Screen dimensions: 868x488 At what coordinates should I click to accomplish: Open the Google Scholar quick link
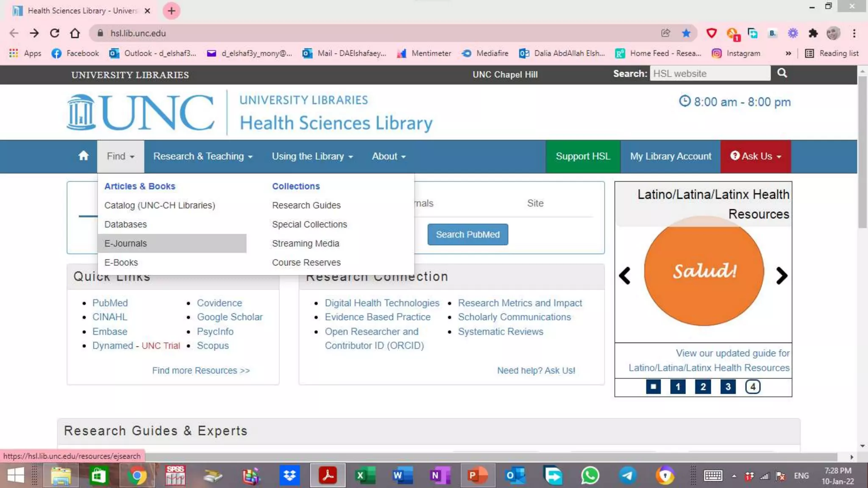(229, 317)
